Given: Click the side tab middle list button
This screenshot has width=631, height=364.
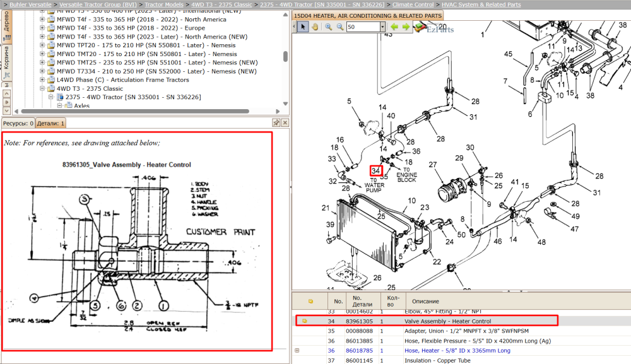Looking at the screenshot, I should click(6, 102).
